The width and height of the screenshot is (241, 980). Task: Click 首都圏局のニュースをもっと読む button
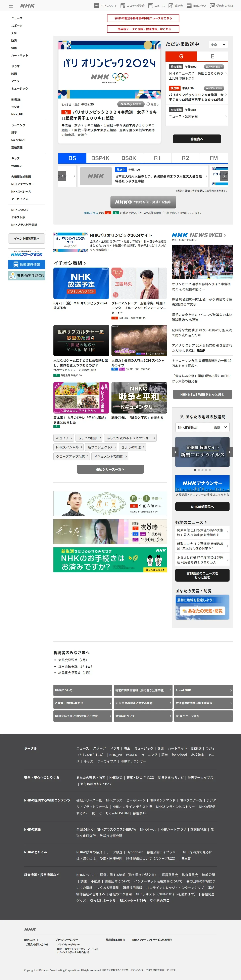pyautogui.click(x=202, y=575)
